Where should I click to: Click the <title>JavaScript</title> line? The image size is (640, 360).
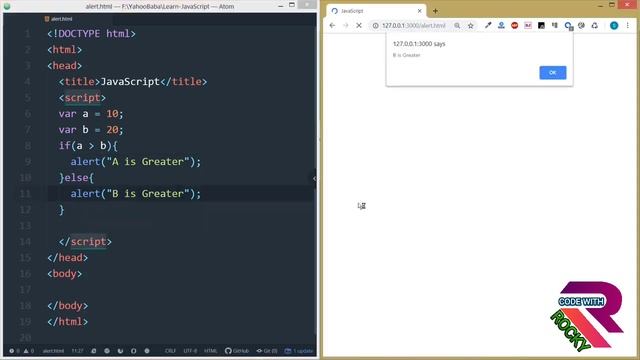click(x=133, y=82)
